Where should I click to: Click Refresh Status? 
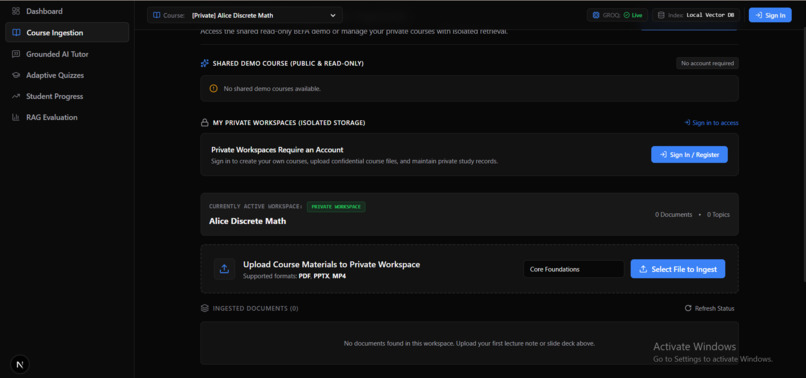(x=709, y=308)
